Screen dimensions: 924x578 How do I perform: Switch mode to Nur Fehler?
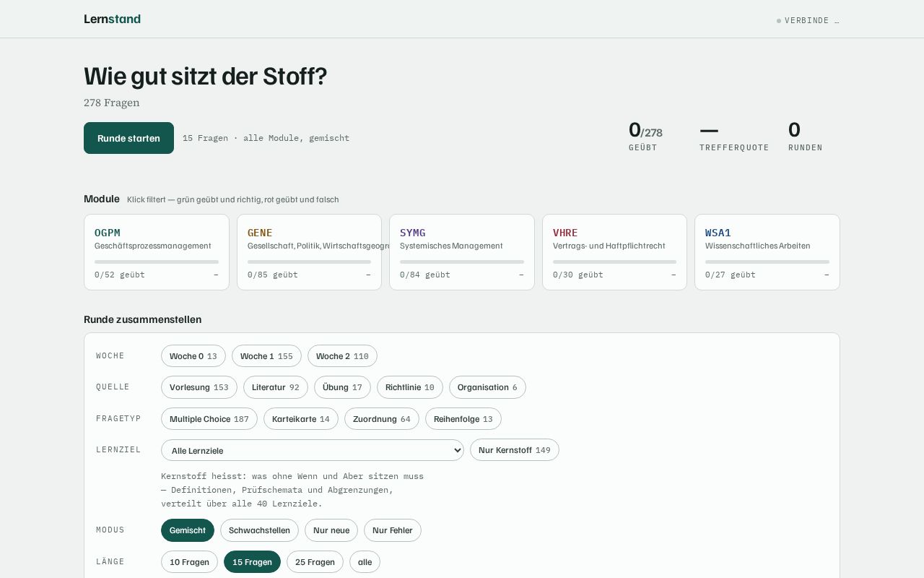(x=393, y=530)
